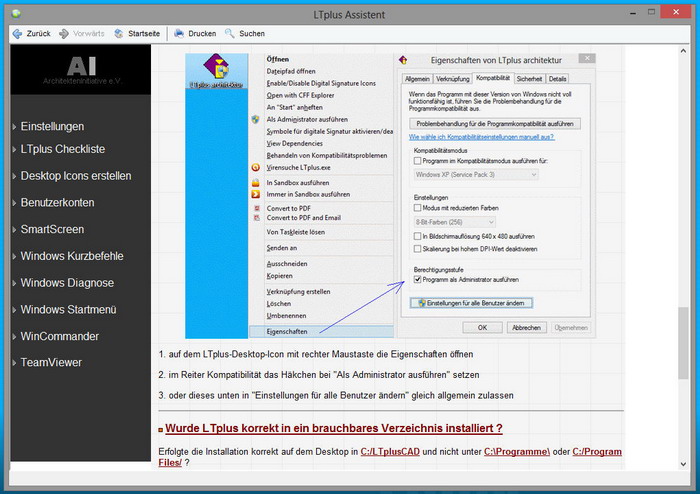Open Windows Startmenü sidebar topic
Image resolution: width=700 pixels, height=494 pixels.
(68, 310)
